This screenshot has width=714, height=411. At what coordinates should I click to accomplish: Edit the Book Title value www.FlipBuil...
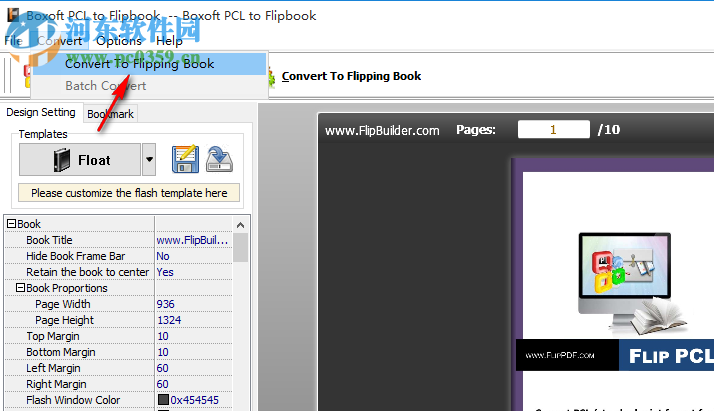click(194, 240)
